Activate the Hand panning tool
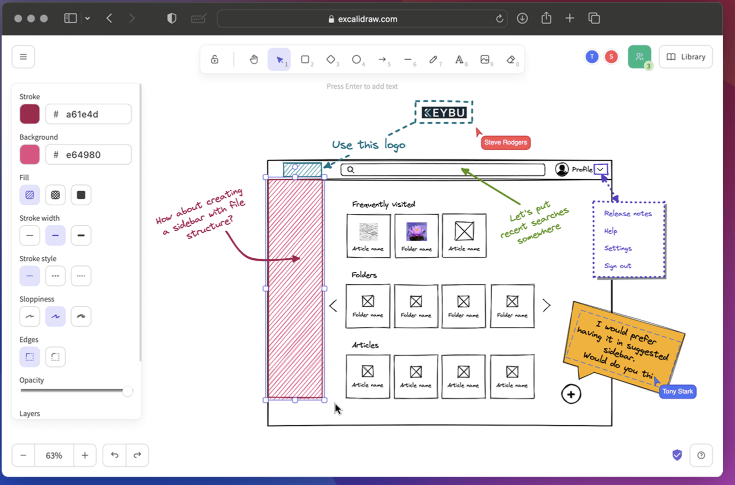Screen dimensions: 735x485 (254, 60)
